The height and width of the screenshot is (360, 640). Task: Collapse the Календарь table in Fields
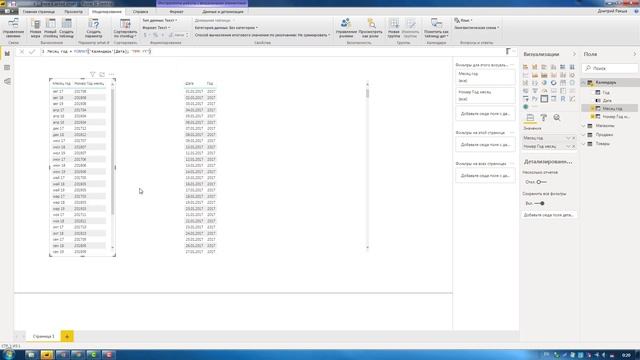tap(584, 83)
